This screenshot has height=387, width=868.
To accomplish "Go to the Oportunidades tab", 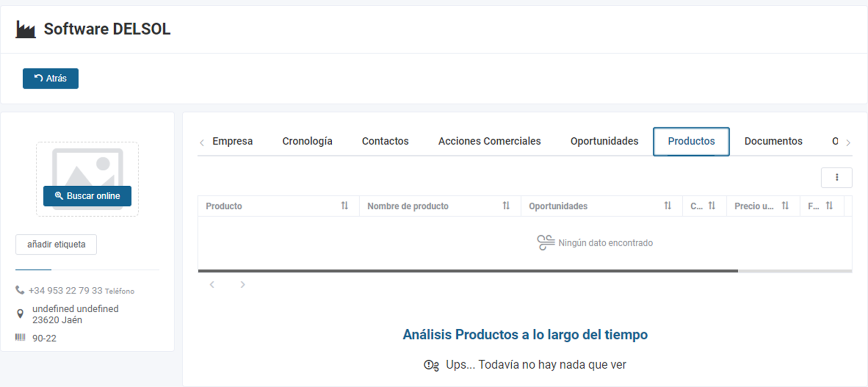I will pos(604,141).
